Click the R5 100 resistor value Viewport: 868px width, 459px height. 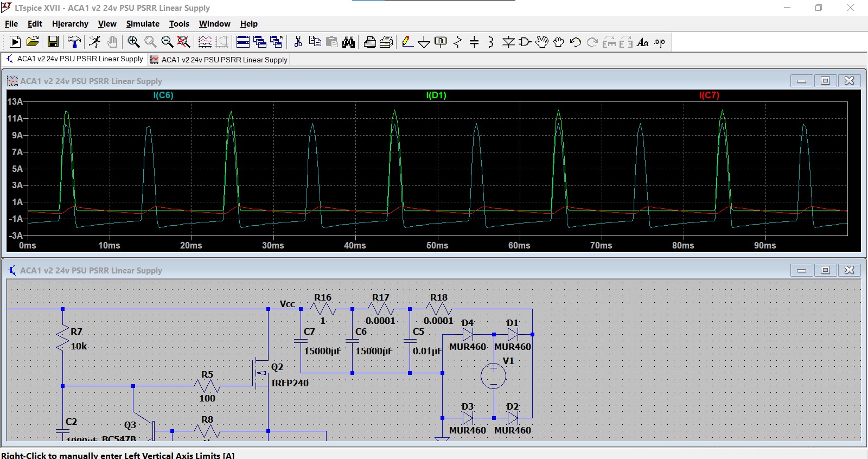pyautogui.click(x=207, y=398)
